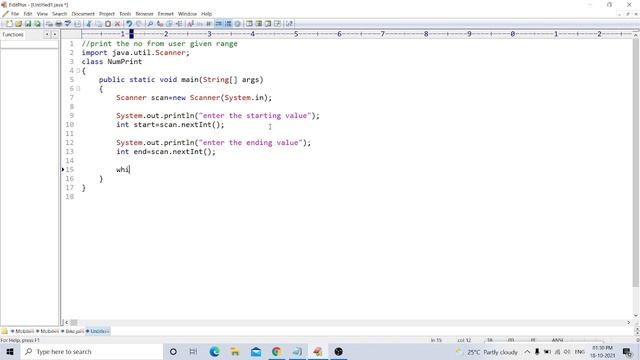640x360 pixels.
Task: Click "class NumPrint" text on line 3
Action: (112, 62)
